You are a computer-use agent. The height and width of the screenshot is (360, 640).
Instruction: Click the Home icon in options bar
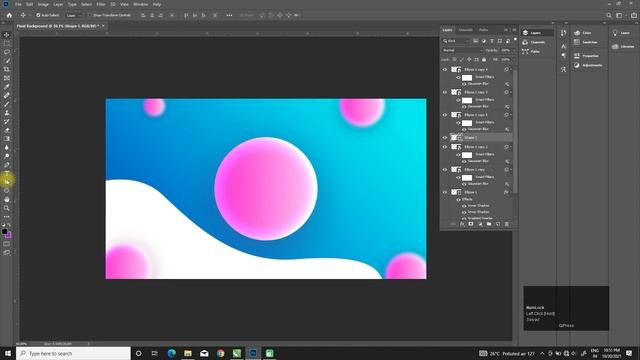pos(9,16)
